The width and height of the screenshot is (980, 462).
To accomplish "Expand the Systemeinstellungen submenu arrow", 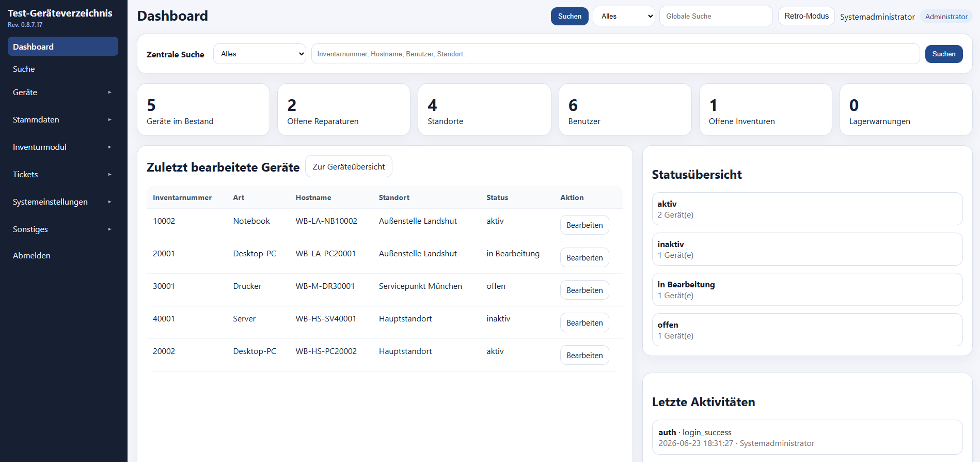I will pos(109,202).
